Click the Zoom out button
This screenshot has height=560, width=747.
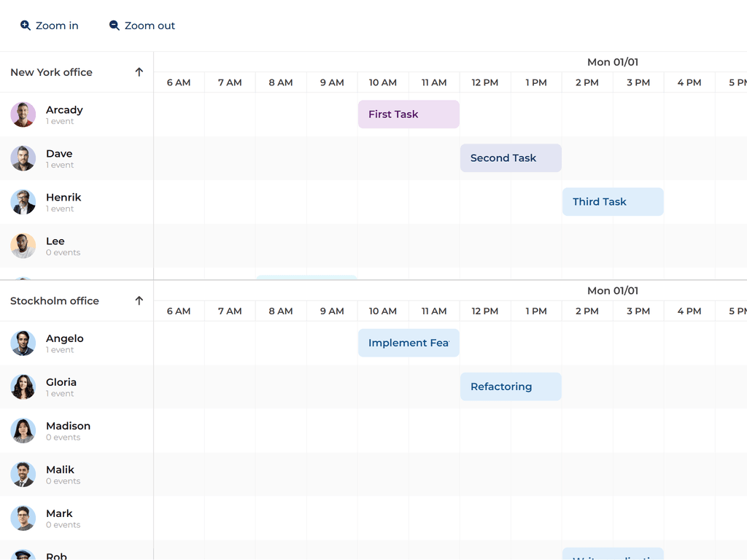tap(142, 25)
